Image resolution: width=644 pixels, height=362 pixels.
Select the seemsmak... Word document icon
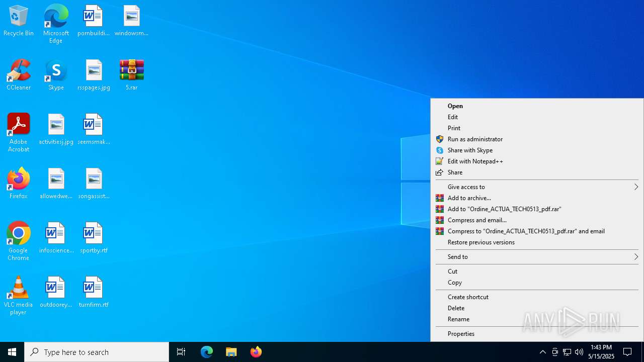pyautogui.click(x=94, y=130)
